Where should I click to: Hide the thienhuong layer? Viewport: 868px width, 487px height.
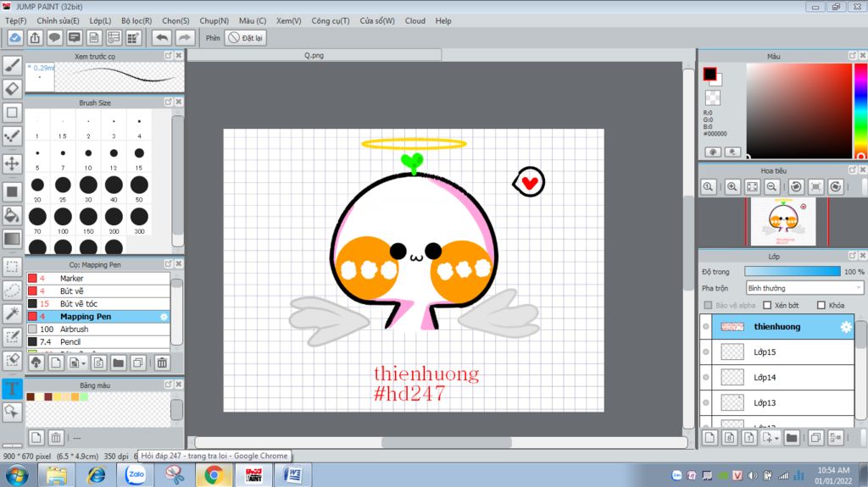706,327
